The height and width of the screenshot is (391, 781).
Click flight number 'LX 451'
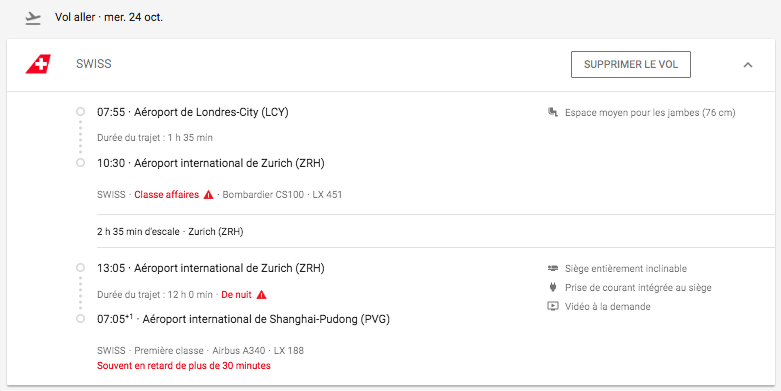coord(327,195)
